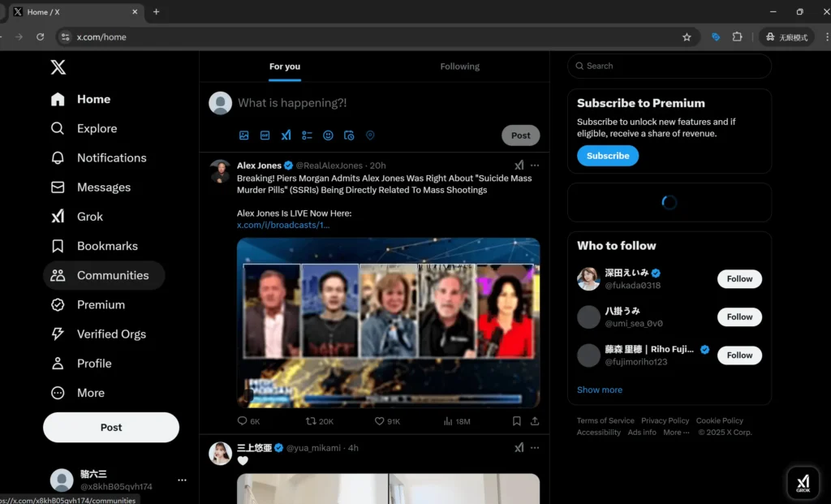
Task: Open the browser extensions puzzle icon
Action: [737, 37]
